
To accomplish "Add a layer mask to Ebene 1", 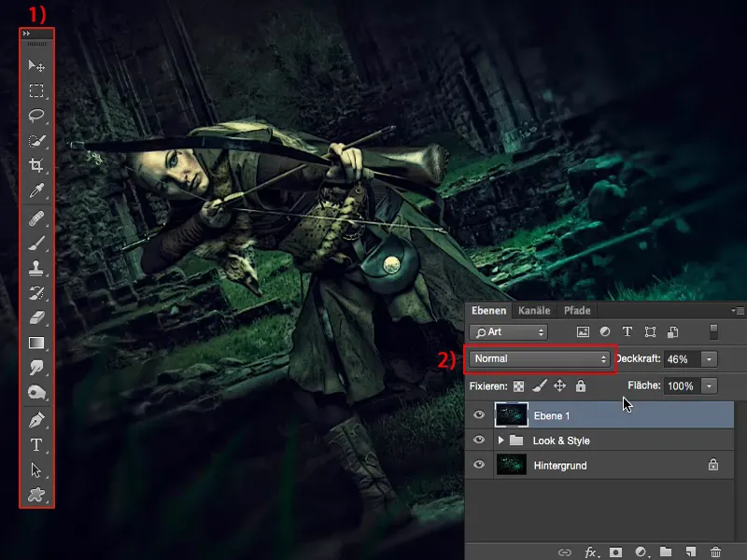I will tap(613, 551).
